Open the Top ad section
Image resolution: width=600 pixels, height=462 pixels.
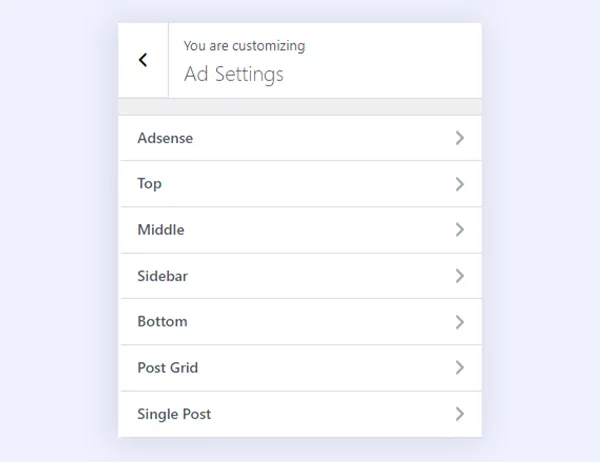click(149, 184)
